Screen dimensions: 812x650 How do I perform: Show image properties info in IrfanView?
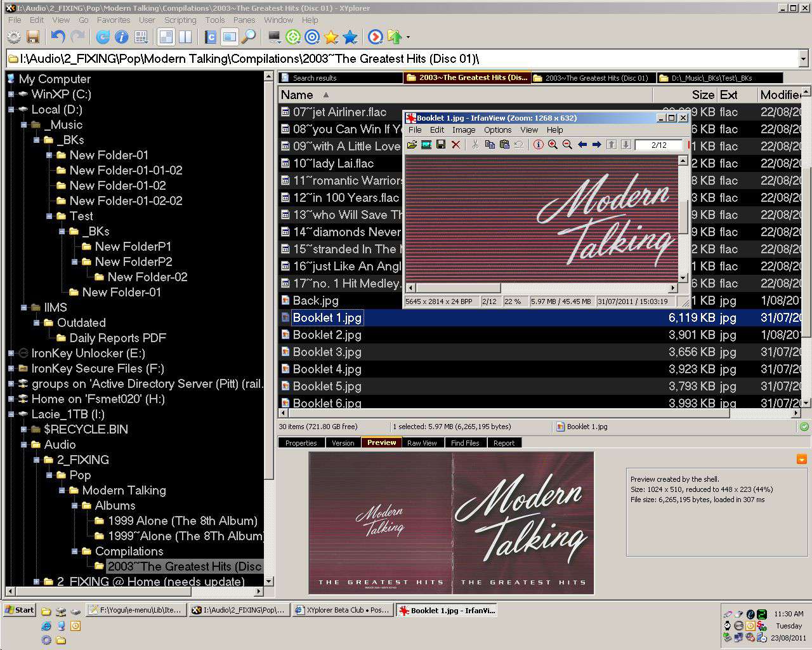coord(538,144)
